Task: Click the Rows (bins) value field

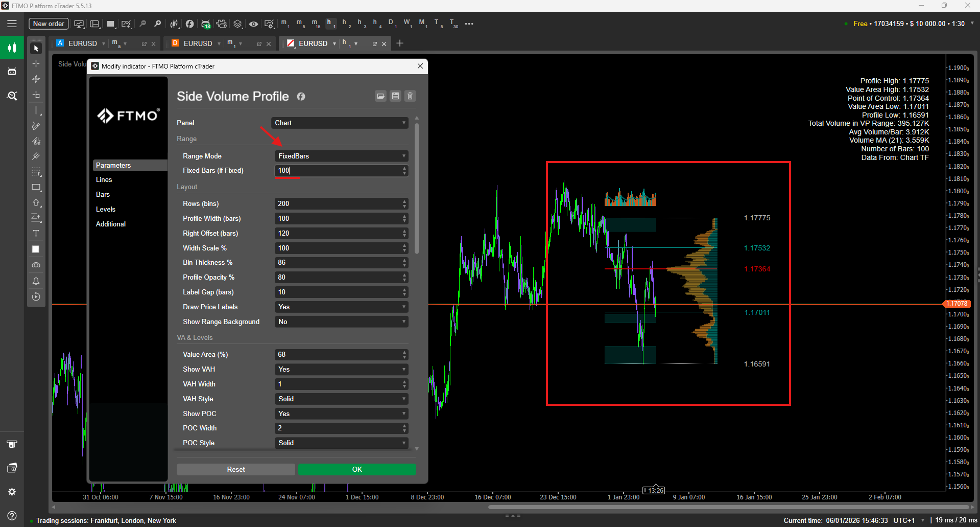Action: pyautogui.click(x=338, y=204)
